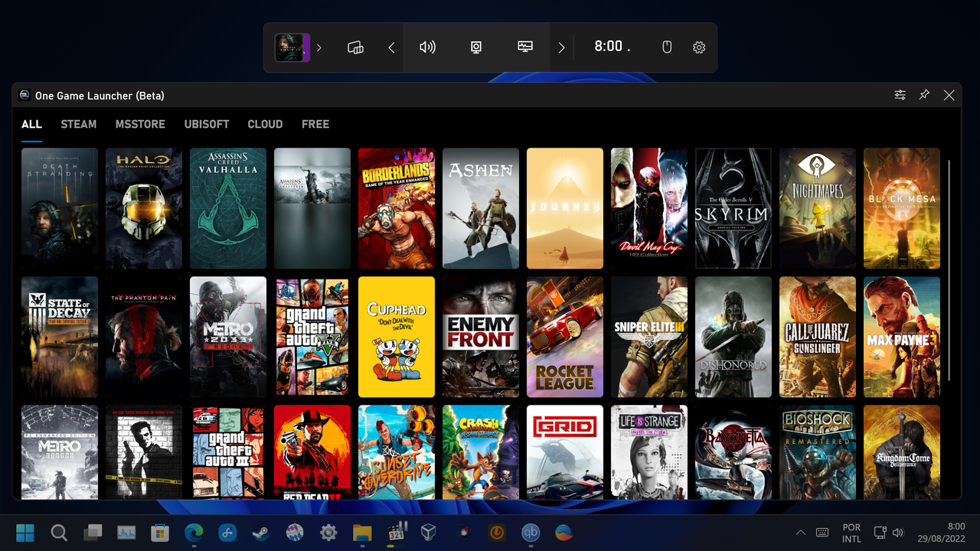Click the game library vertical scrollbar

click(x=949, y=271)
